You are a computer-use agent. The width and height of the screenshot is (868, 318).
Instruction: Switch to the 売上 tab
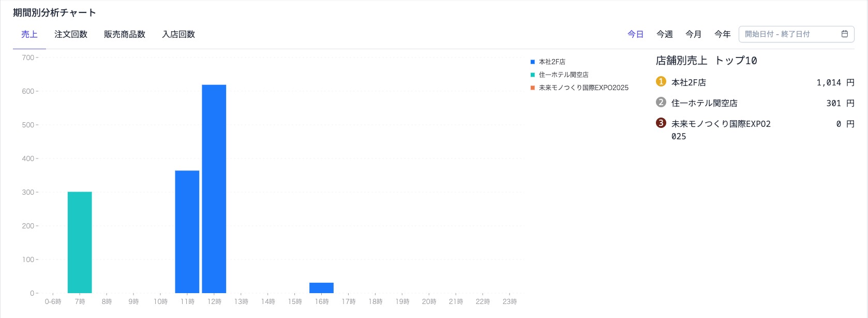click(29, 35)
